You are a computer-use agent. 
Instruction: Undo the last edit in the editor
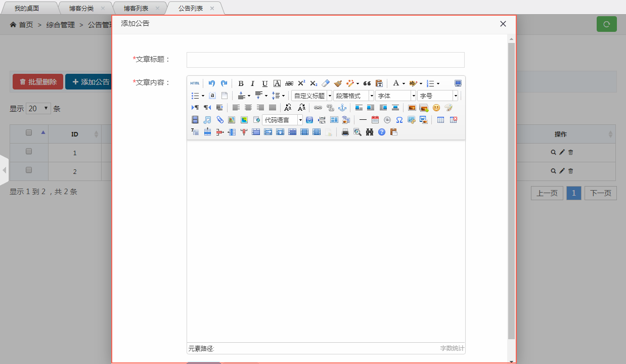212,83
